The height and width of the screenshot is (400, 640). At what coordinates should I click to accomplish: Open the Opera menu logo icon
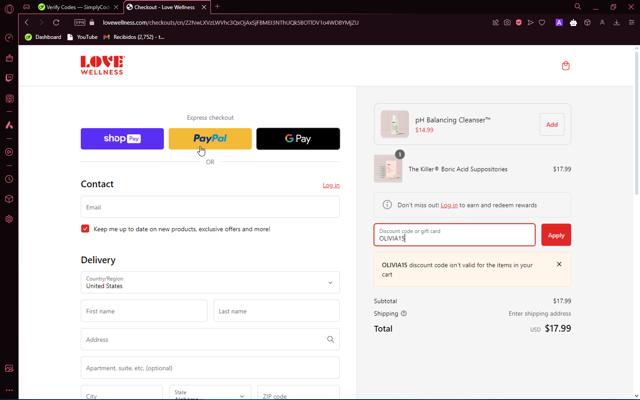point(9,9)
